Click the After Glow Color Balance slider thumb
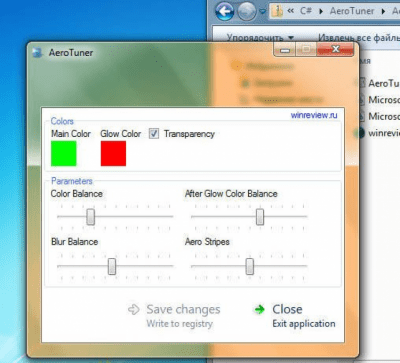 (260, 217)
